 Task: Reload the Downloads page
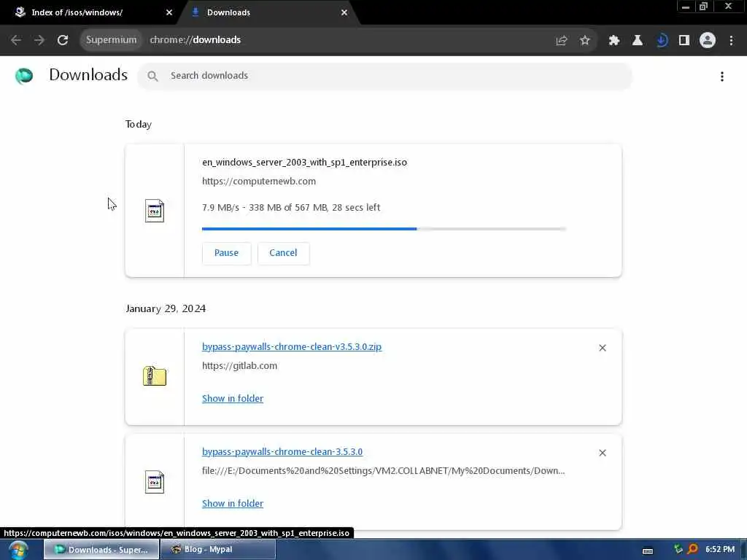click(x=63, y=40)
